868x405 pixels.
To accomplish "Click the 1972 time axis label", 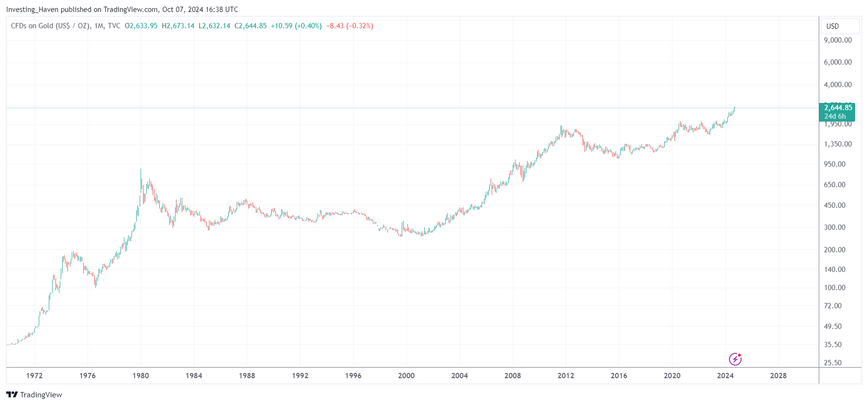I will [x=34, y=376].
